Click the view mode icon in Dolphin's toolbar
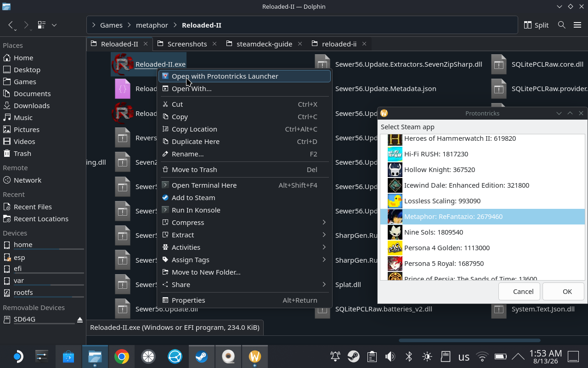Screen dimensions: 588x368 tap(42, 25)
